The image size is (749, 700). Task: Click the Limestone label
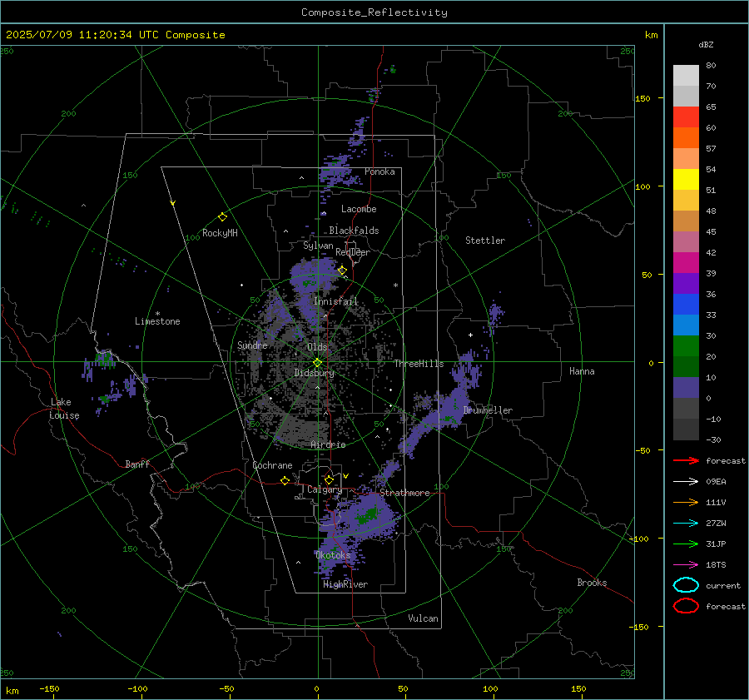[157, 321]
